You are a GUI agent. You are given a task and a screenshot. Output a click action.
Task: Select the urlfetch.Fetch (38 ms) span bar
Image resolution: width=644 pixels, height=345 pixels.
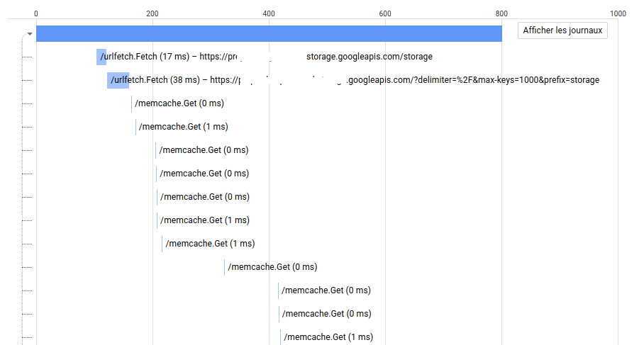coord(118,80)
